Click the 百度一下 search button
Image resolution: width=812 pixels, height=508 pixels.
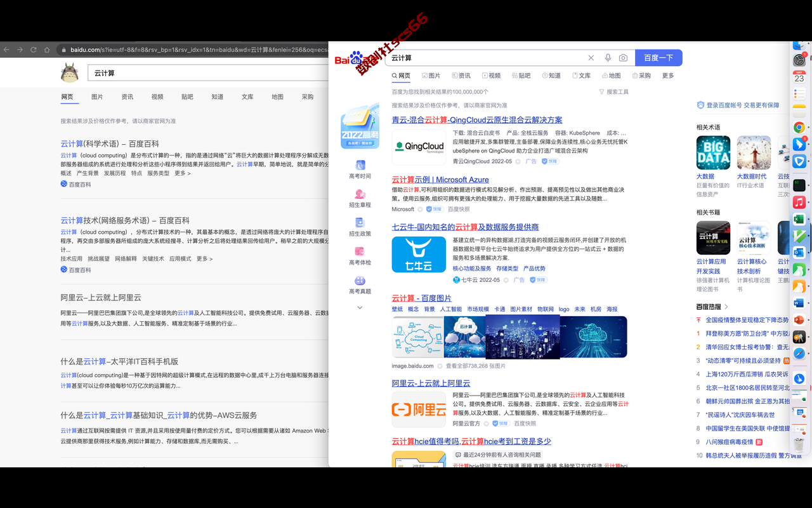tap(658, 58)
